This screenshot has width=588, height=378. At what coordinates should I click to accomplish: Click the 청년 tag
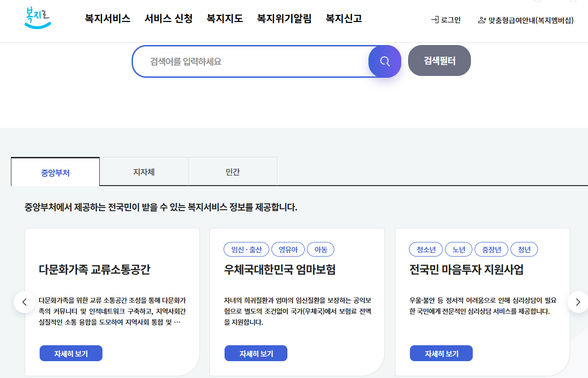click(524, 249)
